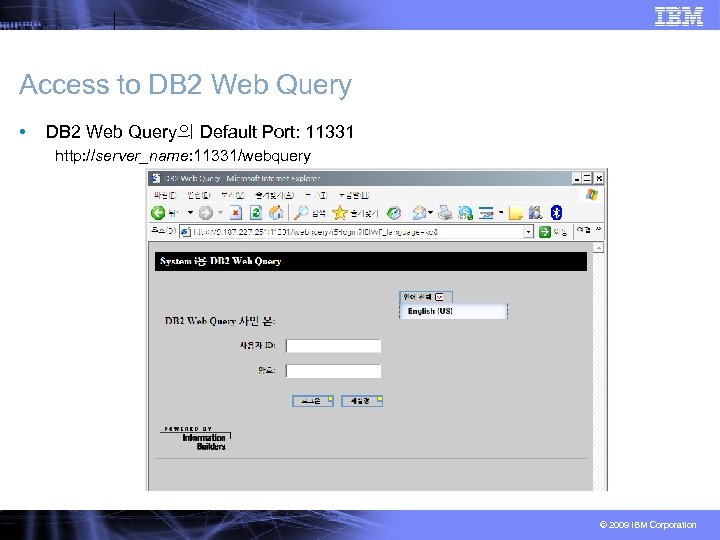The width and height of the screenshot is (720, 540).
Task: Open the File menu (first menu)
Action: click(165, 196)
